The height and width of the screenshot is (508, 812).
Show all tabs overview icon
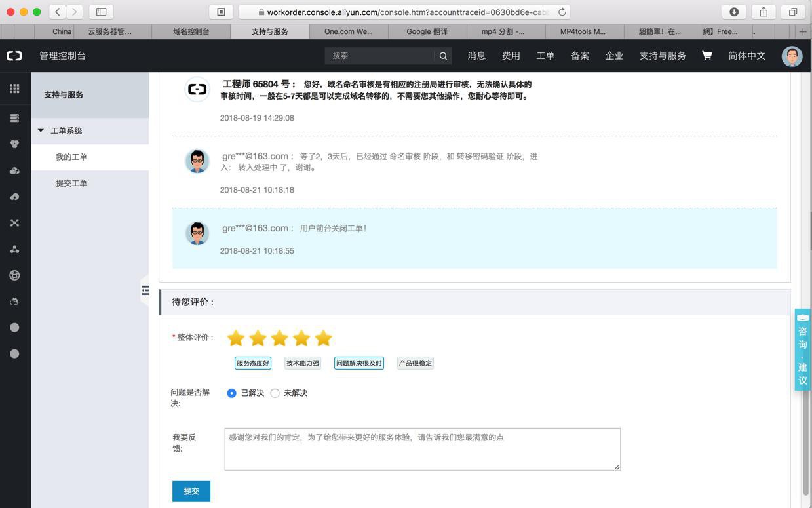click(x=793, y=12)
